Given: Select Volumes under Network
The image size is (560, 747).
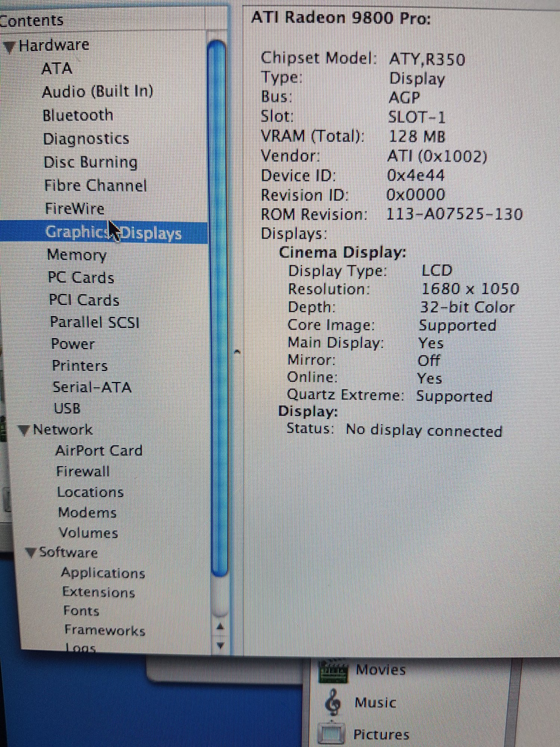Looking at the screenshot, I should [x=88, y=533].
